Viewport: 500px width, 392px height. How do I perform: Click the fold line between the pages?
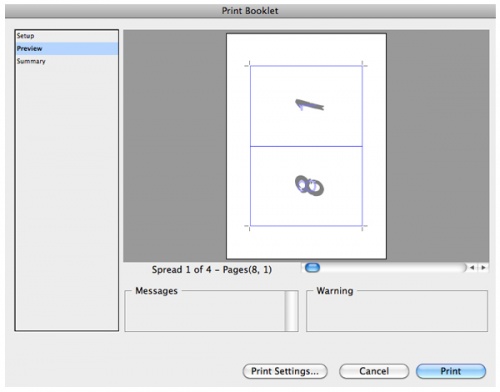(x=306, y=146)
